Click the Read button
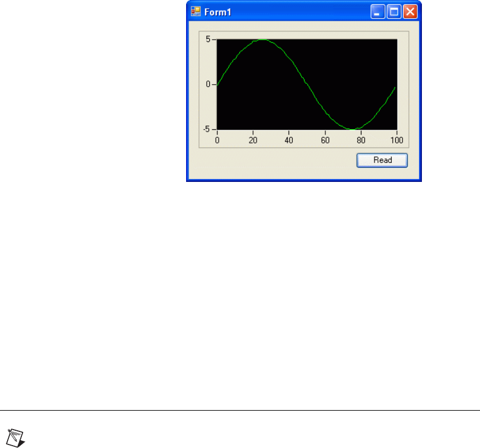The height and width of the screenshot is (448, 480). [382, 160]
